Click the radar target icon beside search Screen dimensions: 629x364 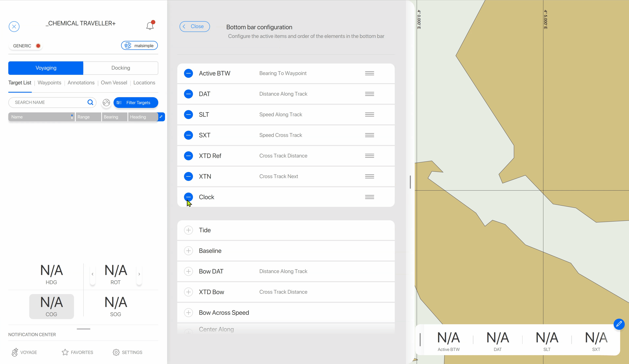pyautogui.click(x=106, y=102)
